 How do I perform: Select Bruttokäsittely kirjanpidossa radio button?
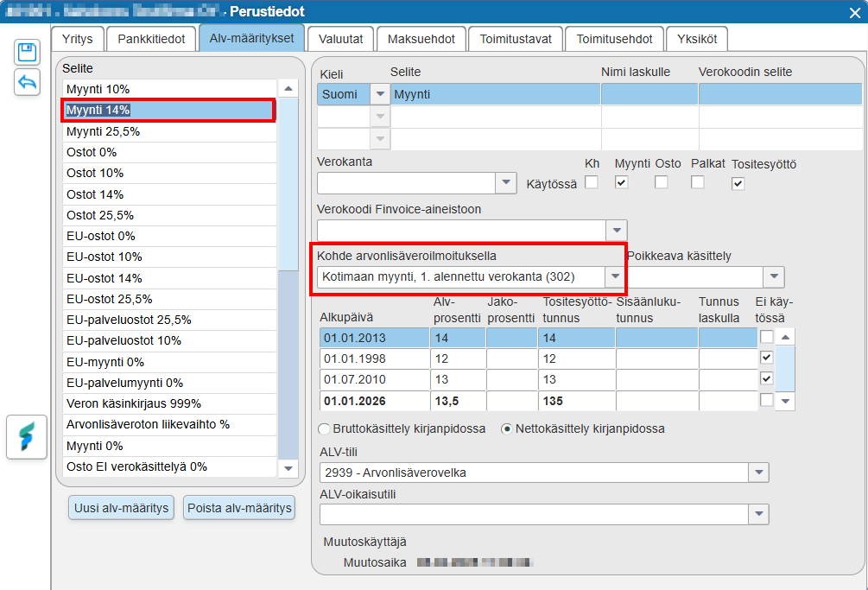point(325,429)
